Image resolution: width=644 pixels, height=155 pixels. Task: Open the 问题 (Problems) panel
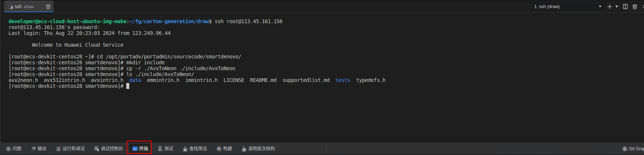pos(14,149)
